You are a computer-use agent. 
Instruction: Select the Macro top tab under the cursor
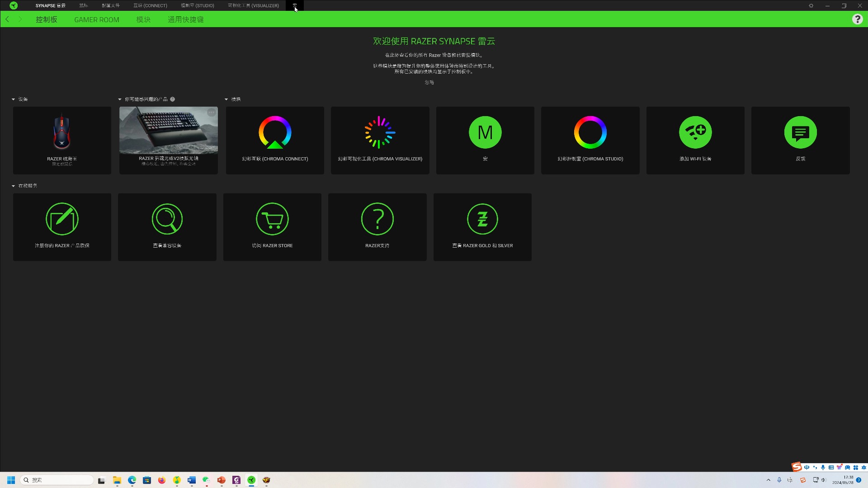295,5
